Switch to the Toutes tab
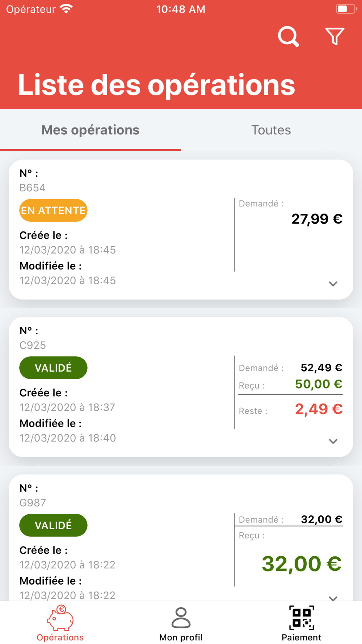Image resolution: width=362 pixels, height=644 pixels. click(271, 130)
